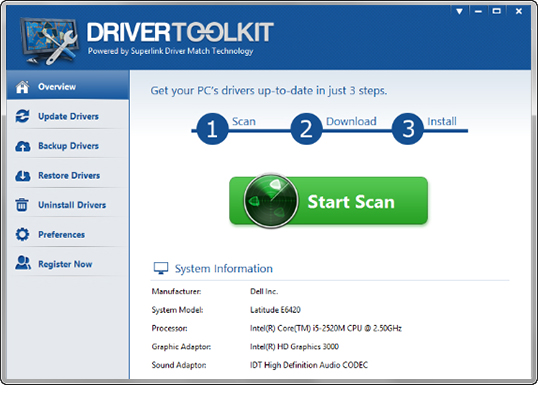This screenshot has height=395, width=538.
Task: Click the Driver Toolkit logo image
Action: 49,41
